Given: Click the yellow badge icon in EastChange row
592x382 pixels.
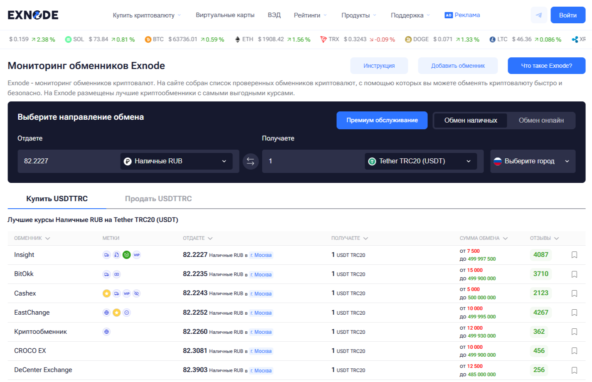Looking at the screenshot, I should click(x=117, y=313).
